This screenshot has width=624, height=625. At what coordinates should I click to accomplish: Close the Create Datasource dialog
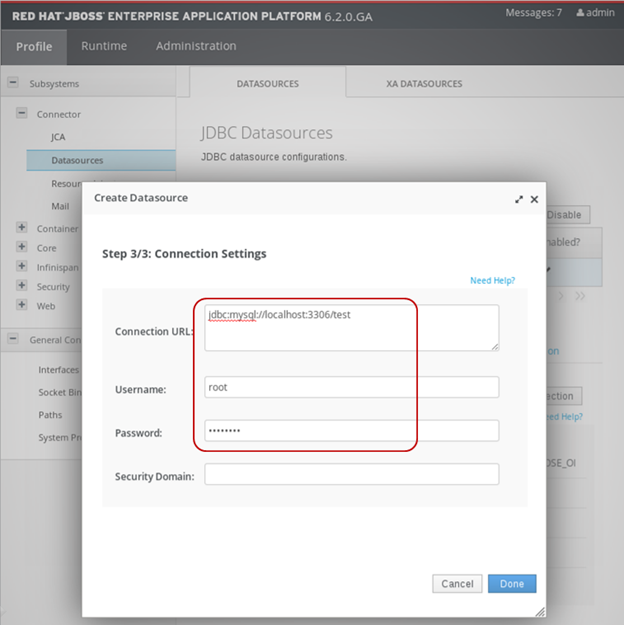(x=534, y=199)
